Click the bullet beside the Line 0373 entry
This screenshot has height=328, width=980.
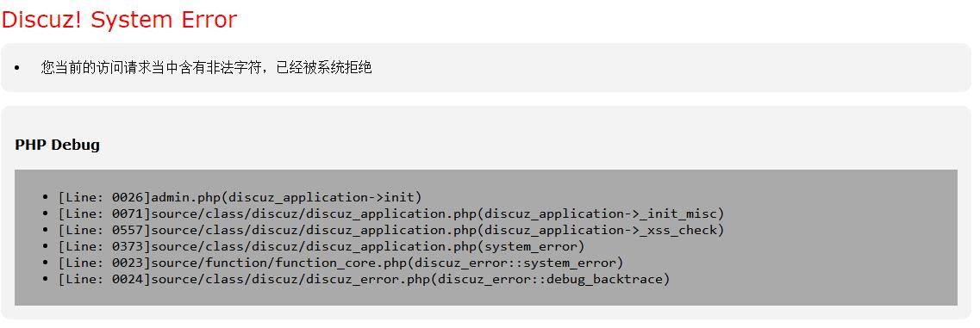coord(45,246)
